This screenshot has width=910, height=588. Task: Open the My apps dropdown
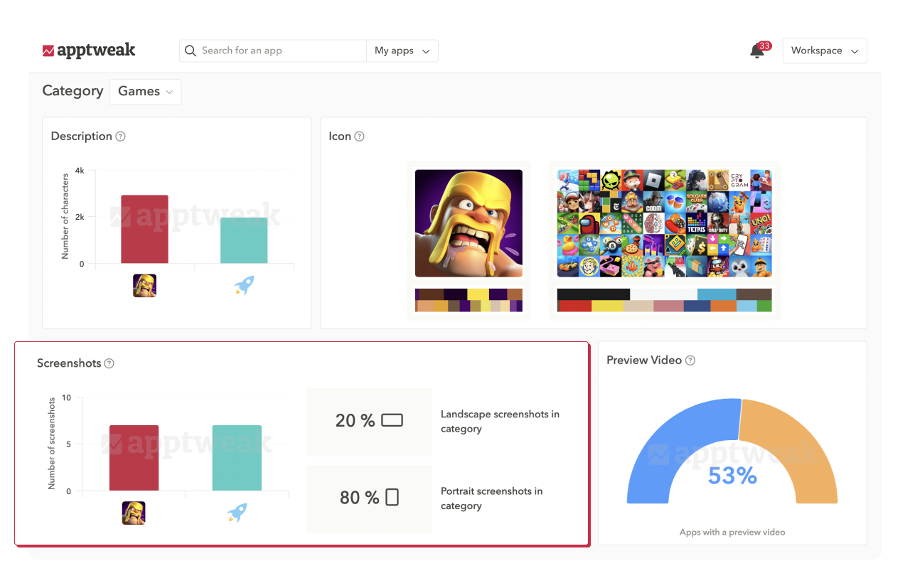(x=402, y=50)
